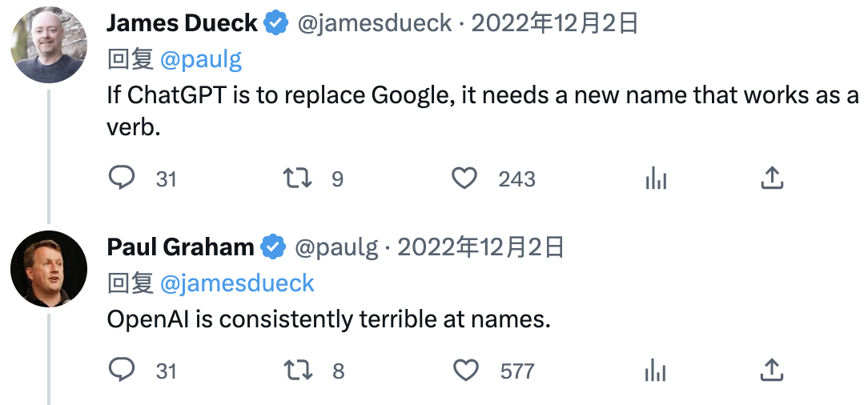868x405 pixels.
Task: View analytics for James Dueck's tweet
Action: [656, 178]
